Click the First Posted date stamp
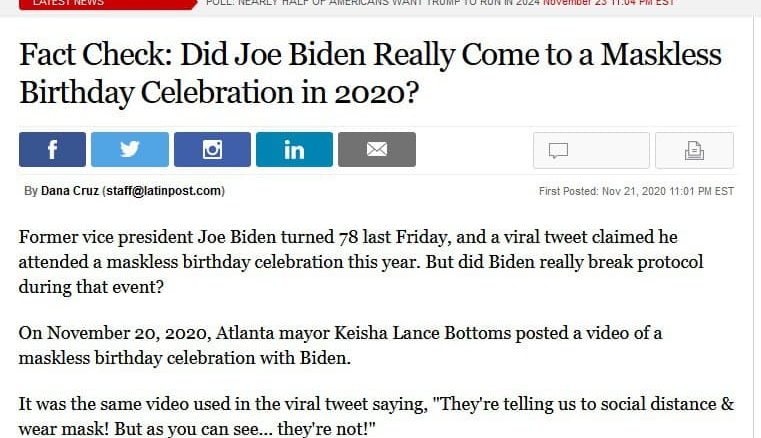Viewport: 761px width, 438px height. 636,191
